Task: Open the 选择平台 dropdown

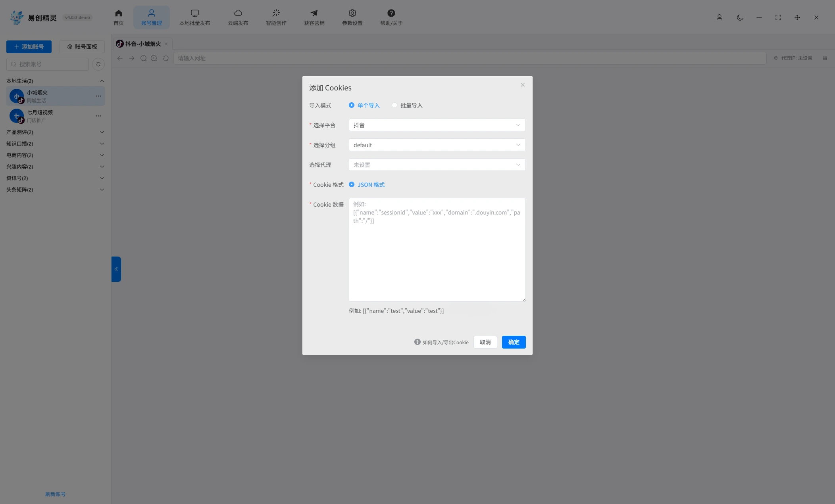Action: pos(437,125)
